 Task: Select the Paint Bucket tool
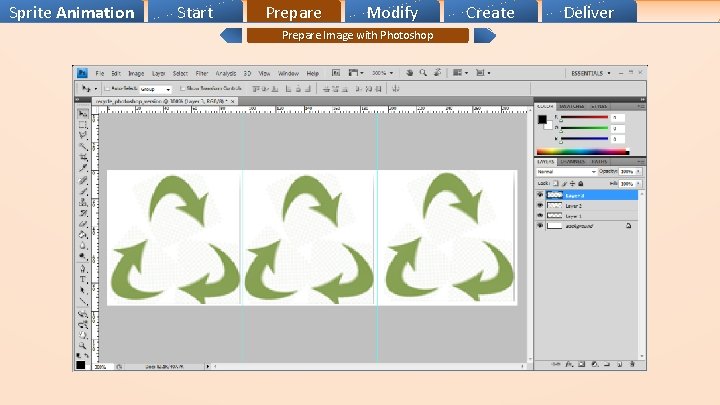click(83, 236)
